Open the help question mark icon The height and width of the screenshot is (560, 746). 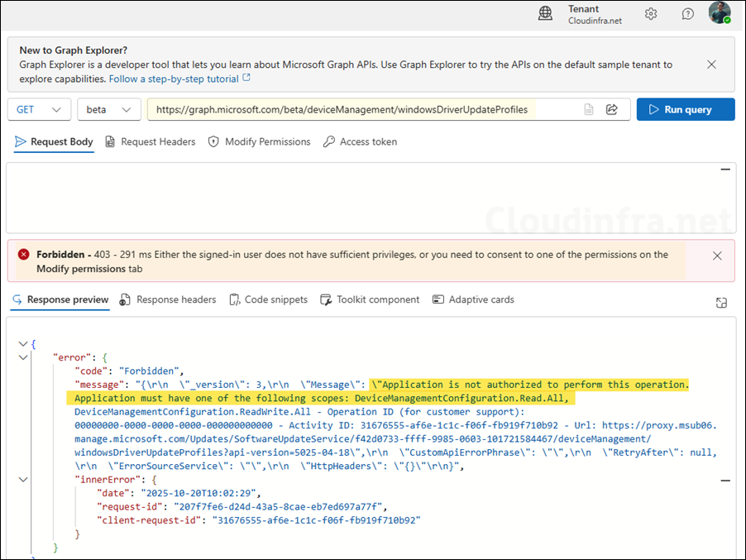(x=688, y=13)
